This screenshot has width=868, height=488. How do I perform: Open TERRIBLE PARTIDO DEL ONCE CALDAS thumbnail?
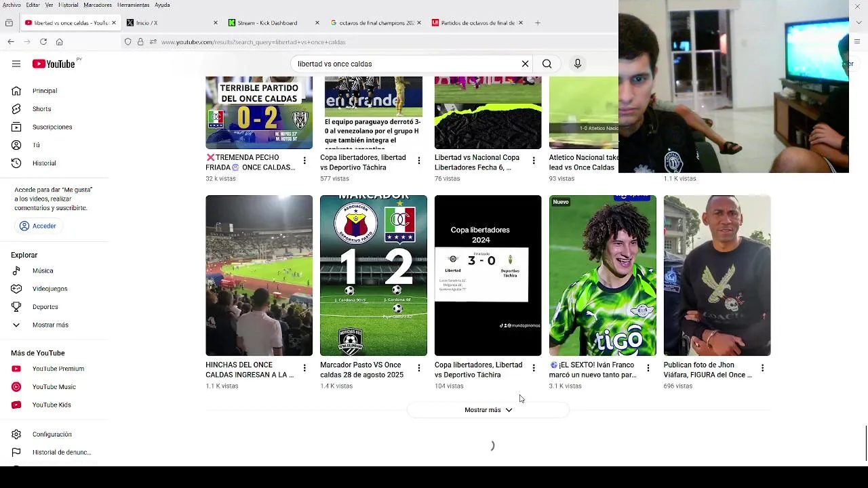(x=259, y=113)
